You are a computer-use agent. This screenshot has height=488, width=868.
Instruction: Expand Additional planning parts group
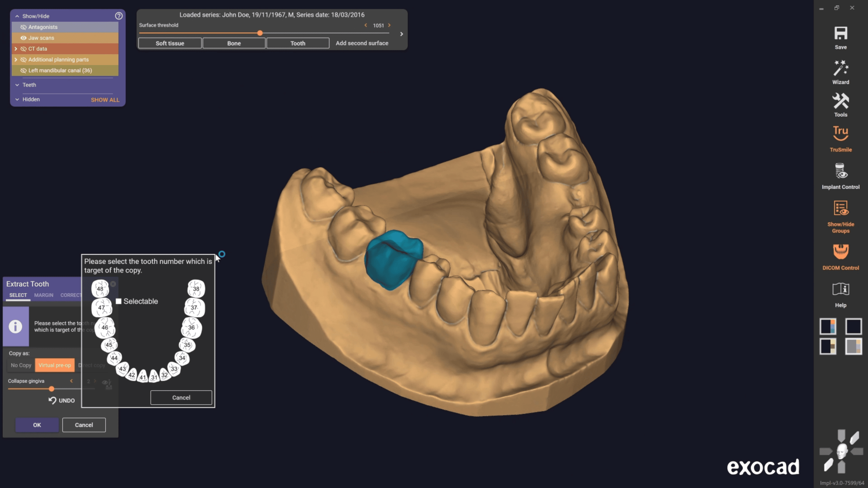tap(16, 60)
